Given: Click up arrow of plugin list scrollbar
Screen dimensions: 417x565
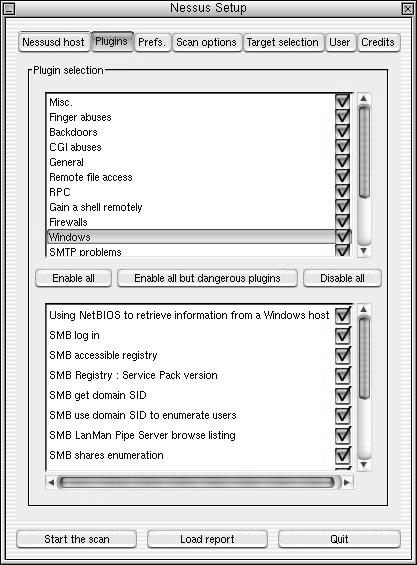Looking at the screenshot, I should click(363, 310).
